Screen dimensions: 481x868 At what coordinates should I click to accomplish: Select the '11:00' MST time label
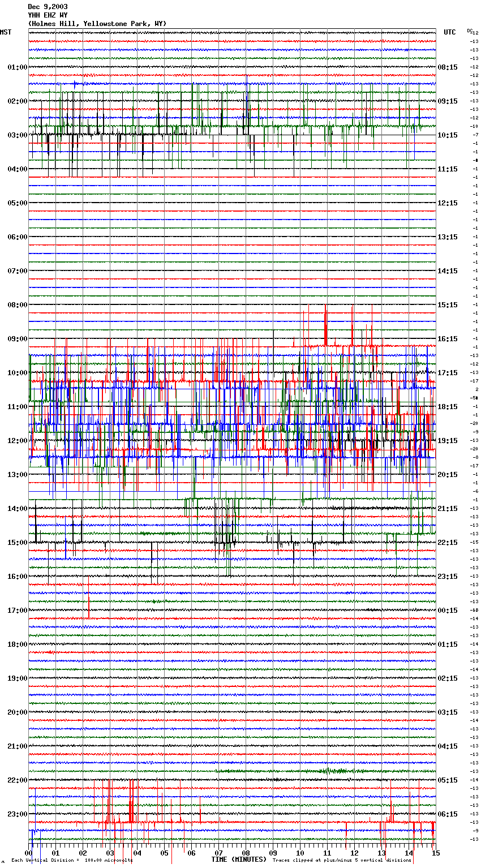pyautogui.click(x=18, y=407)
